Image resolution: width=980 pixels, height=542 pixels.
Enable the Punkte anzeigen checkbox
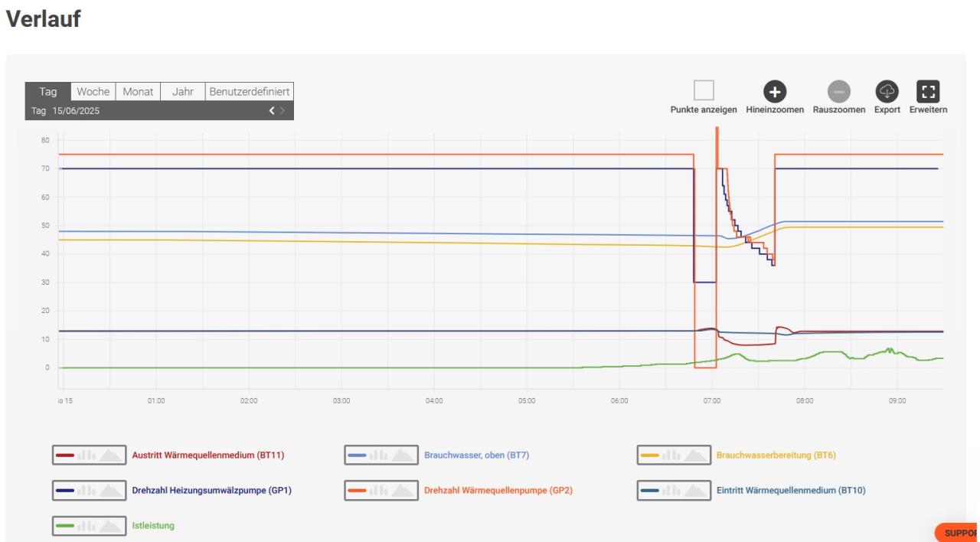(x=704, y=91)
